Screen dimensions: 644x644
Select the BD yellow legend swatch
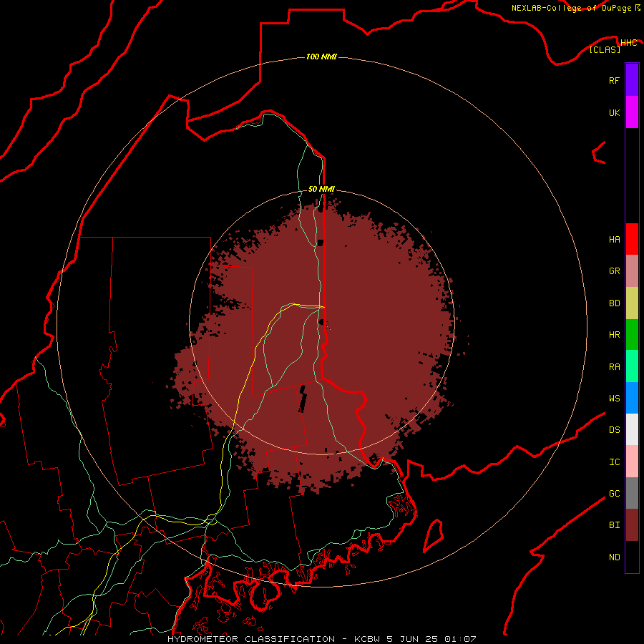point(632,303)
